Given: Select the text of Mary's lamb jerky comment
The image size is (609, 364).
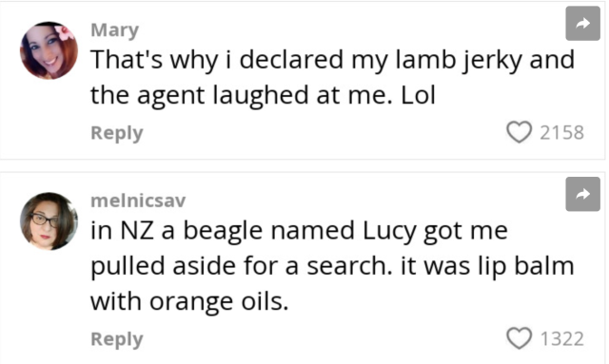Looking at the screenshot, I should coord(332,78).
